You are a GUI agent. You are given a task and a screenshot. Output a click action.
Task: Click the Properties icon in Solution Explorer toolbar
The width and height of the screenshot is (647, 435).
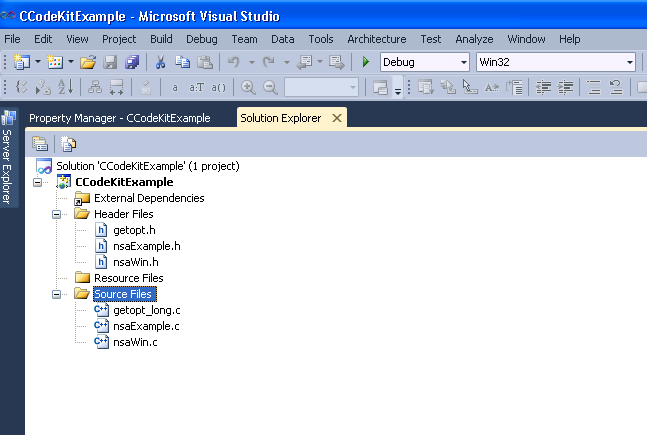(40, 144)
